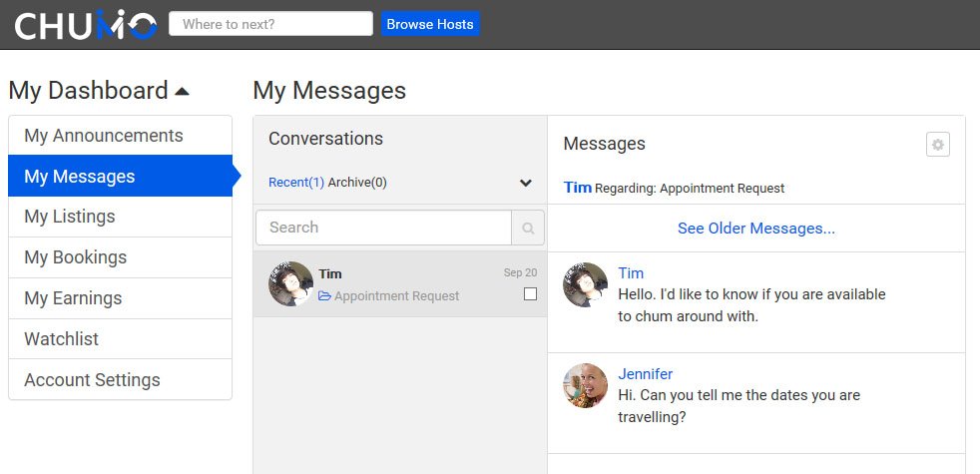
Task: Expand the conversations filter chevron
Action: point(526,183)
